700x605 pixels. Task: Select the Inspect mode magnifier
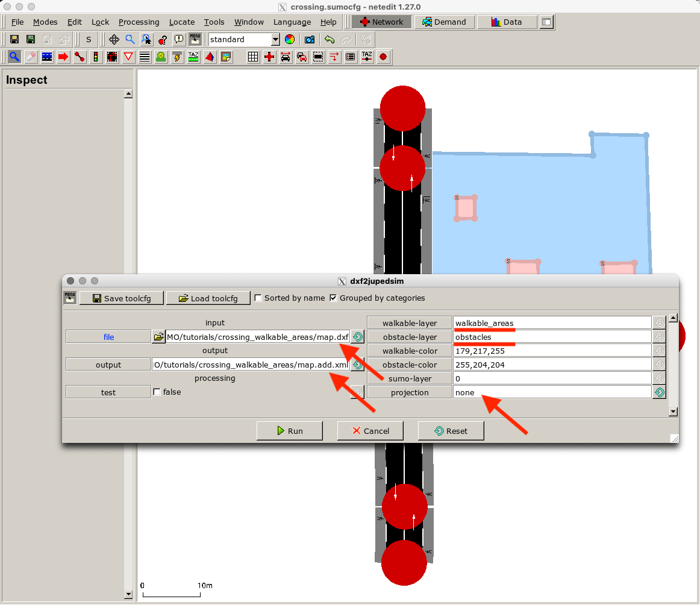(x=14, y=57)
